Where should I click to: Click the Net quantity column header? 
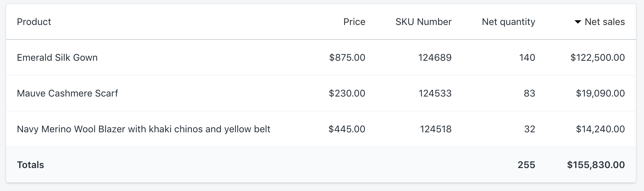[x=508, y=22]
